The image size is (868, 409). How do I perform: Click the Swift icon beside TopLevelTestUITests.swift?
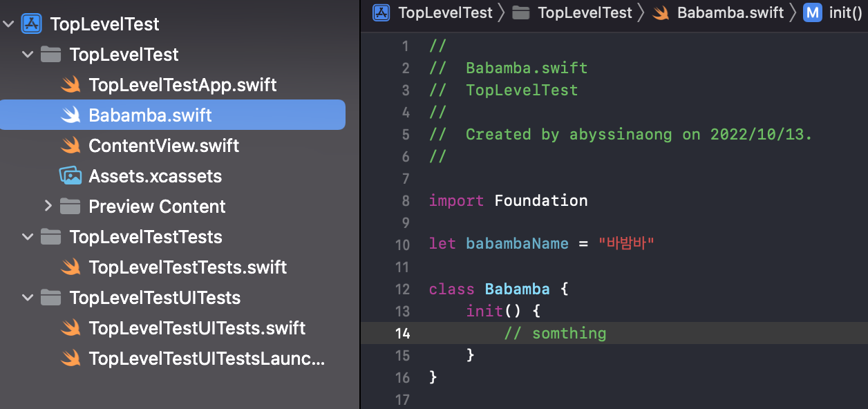point(70,328)
